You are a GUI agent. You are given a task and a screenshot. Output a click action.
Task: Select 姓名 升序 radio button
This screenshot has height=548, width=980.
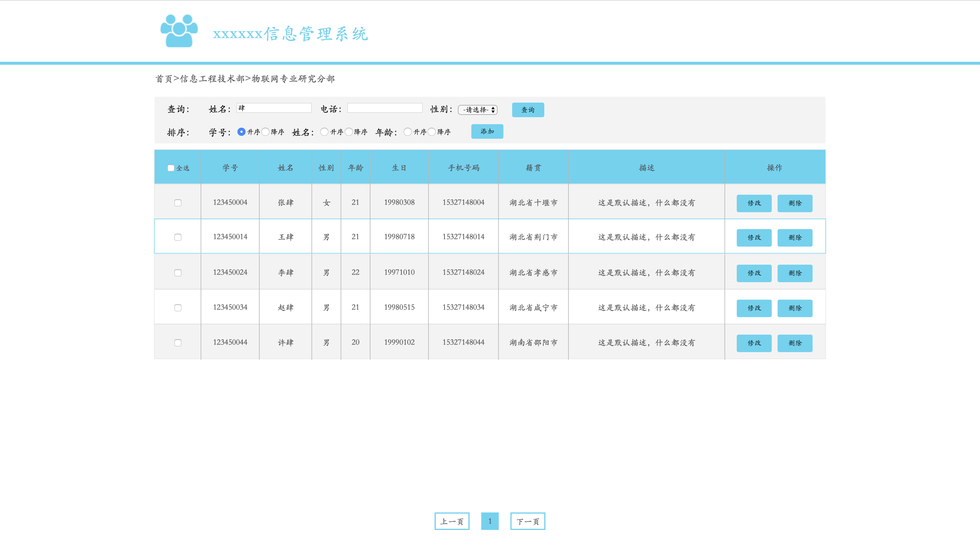point(324,131)
